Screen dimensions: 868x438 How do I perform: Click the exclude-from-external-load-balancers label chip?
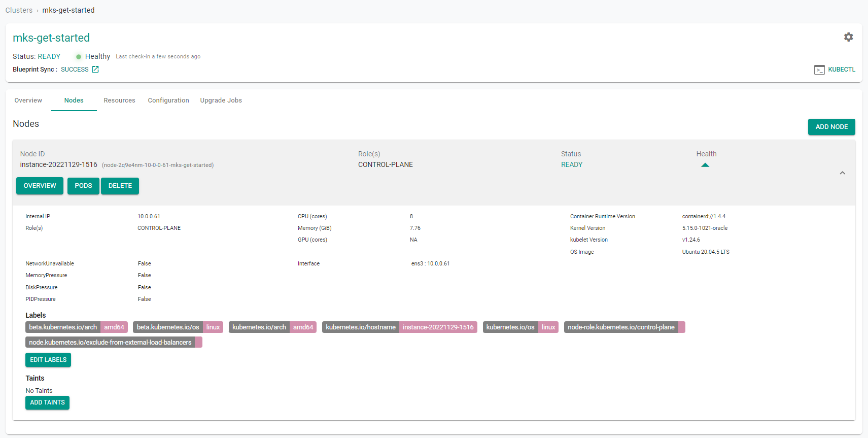[x=114, y=343]
